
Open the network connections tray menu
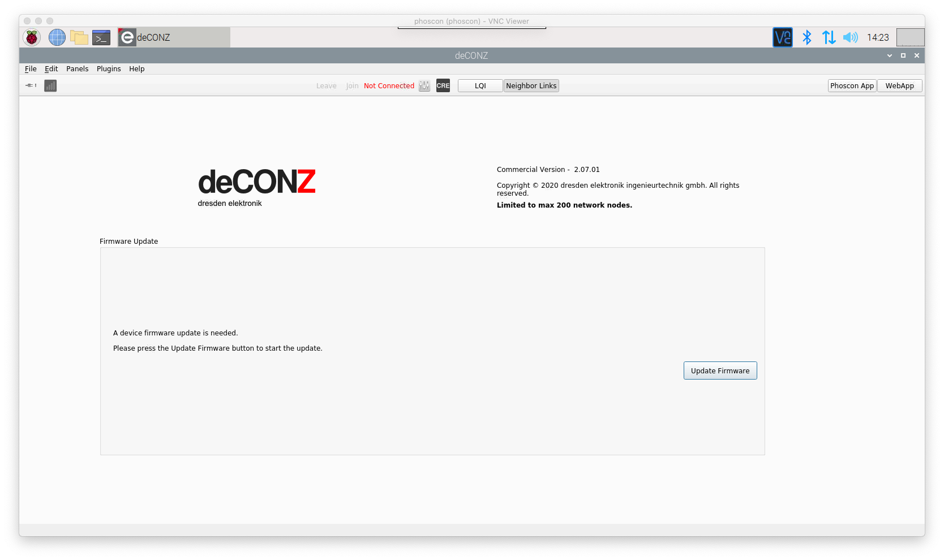pos(829,37)
